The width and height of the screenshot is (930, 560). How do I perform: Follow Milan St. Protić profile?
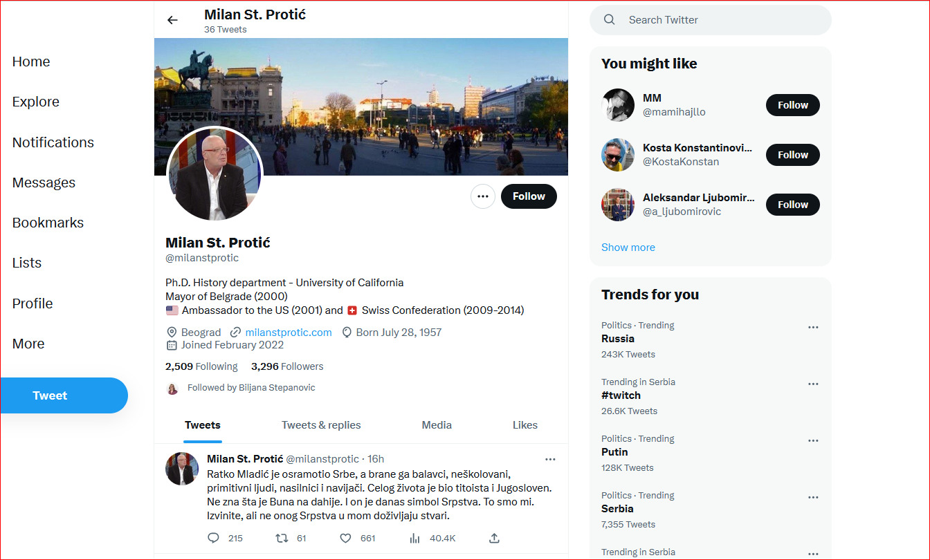(529, 196)
